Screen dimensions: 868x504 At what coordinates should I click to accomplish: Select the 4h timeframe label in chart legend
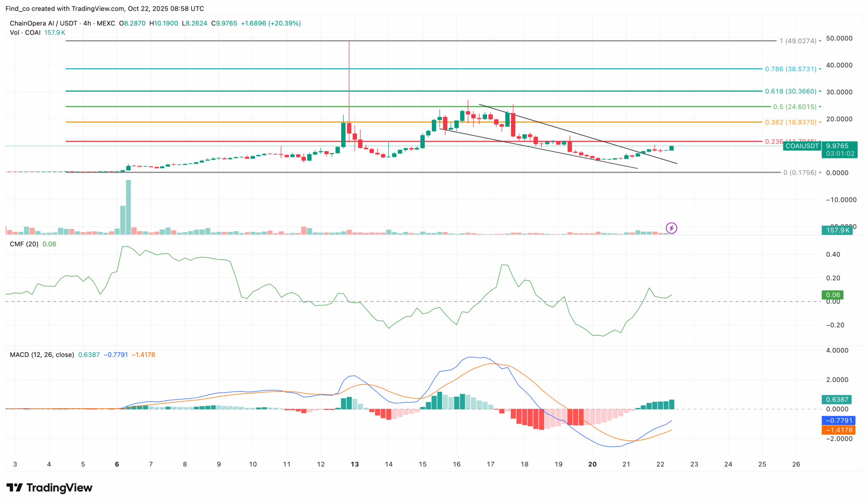pyautogui.click(x=87, y=23)
